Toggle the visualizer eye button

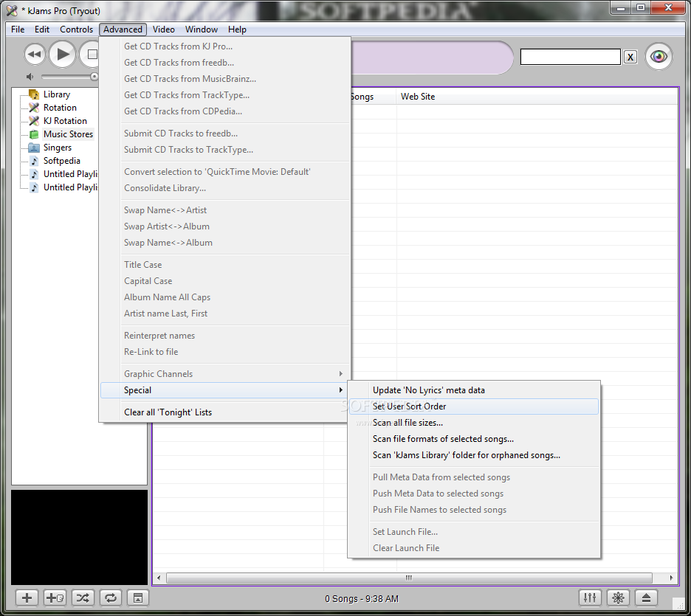pyautogui.click(x=659, y=56)
